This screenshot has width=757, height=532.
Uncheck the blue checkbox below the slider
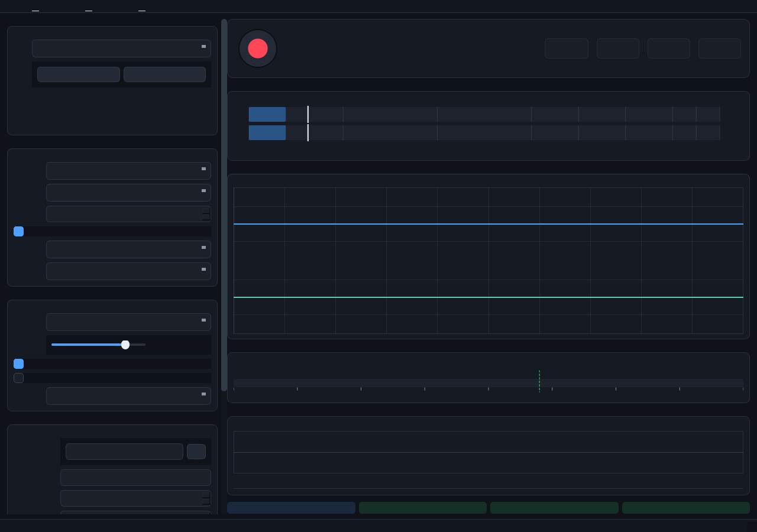click(18, 364)
